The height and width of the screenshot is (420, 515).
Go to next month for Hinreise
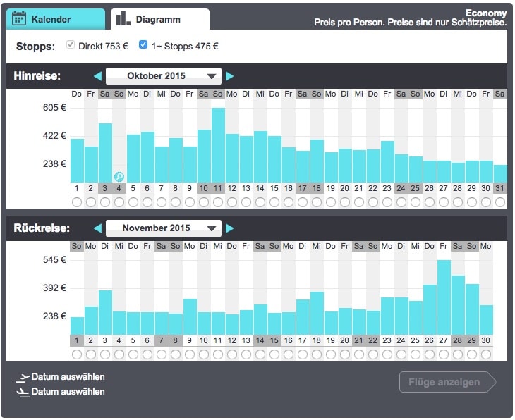point(230,76)
